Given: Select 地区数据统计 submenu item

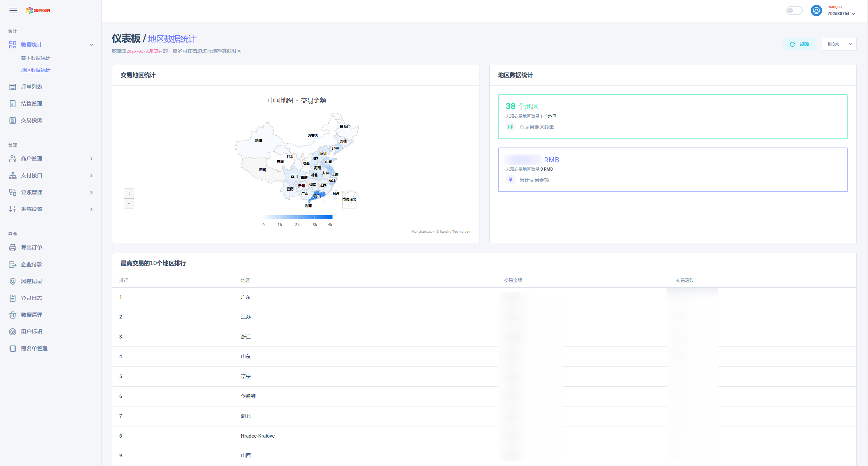Looking at the screenshot, I should click(36, 70).
